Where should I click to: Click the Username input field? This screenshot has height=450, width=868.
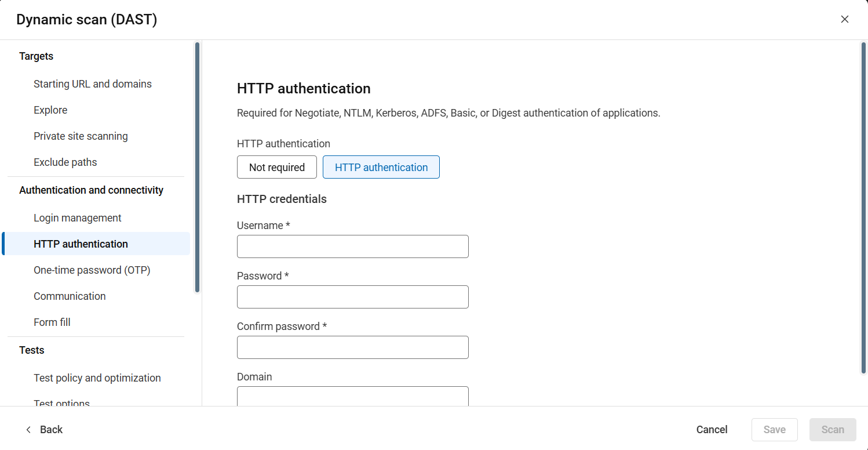pos(352,246)
